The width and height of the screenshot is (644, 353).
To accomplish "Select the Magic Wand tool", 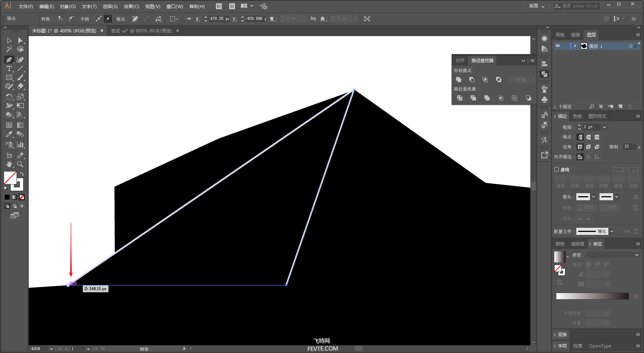I will click(x=9, y=49).
